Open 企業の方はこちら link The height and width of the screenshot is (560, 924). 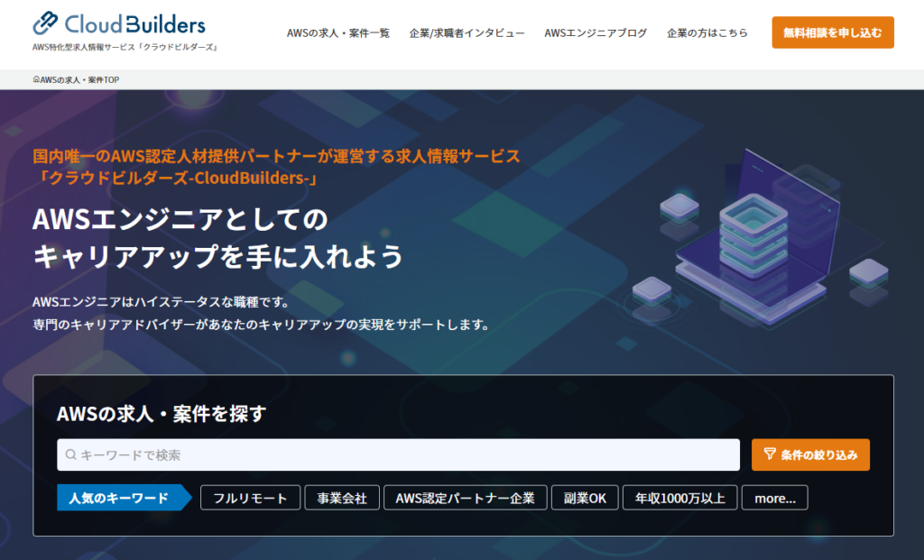tap(707, 32)
